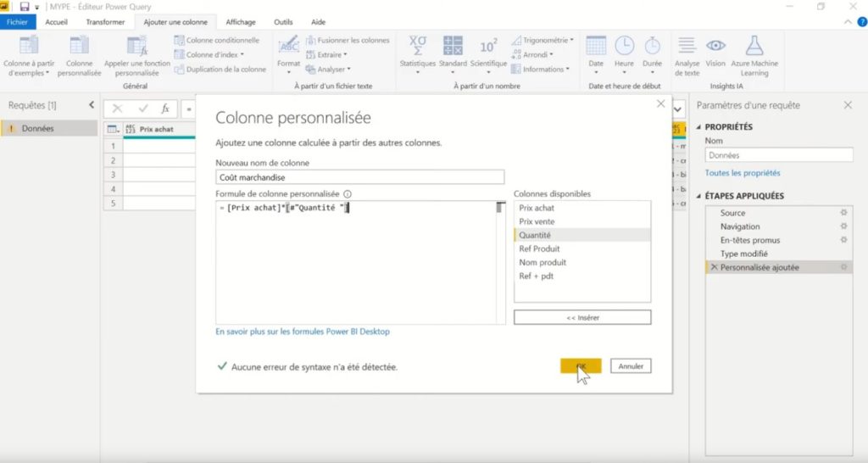
Task: Click Fusionner les colonnes
Action: (348, 41)
